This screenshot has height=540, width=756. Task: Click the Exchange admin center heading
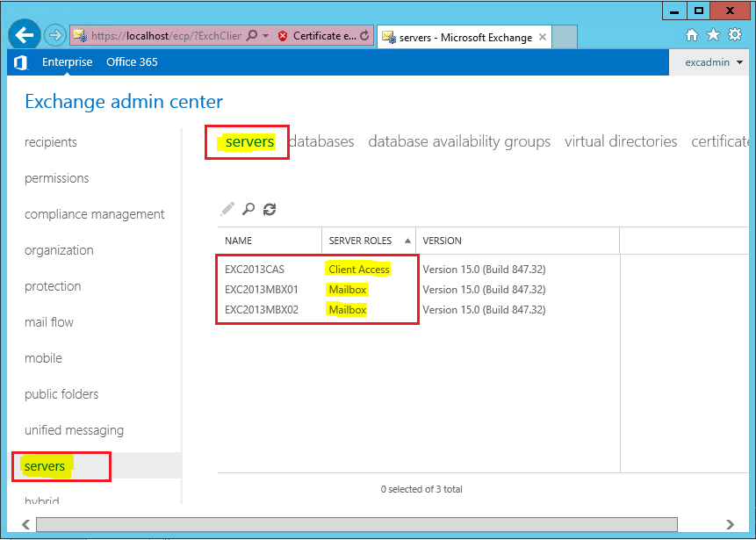tap(124, 102)
